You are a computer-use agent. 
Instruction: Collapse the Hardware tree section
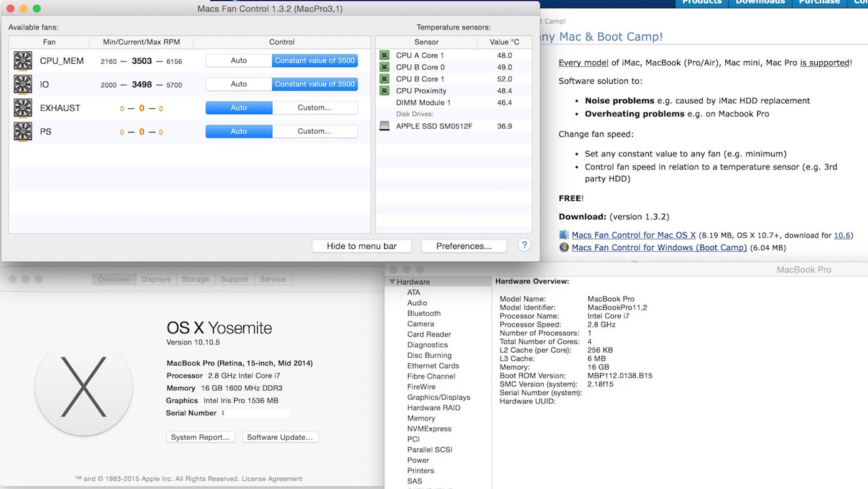click(x=392, y=282)
